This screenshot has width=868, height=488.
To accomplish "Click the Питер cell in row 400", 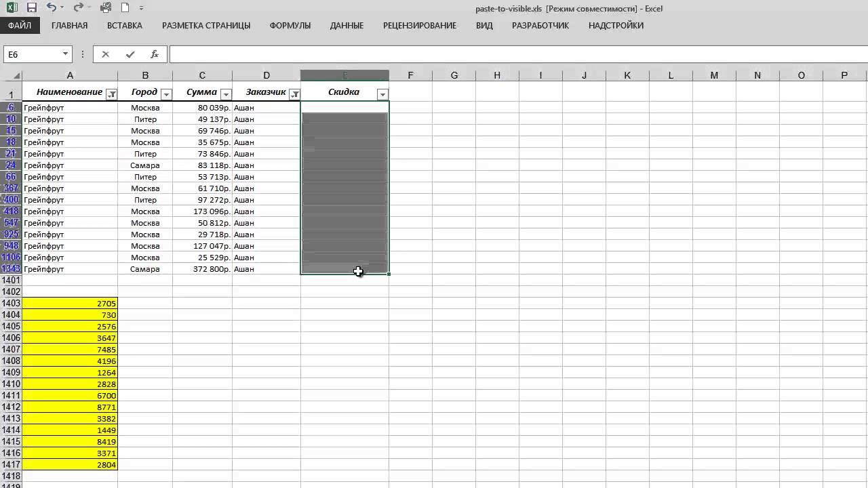I will tap(145, 200).
